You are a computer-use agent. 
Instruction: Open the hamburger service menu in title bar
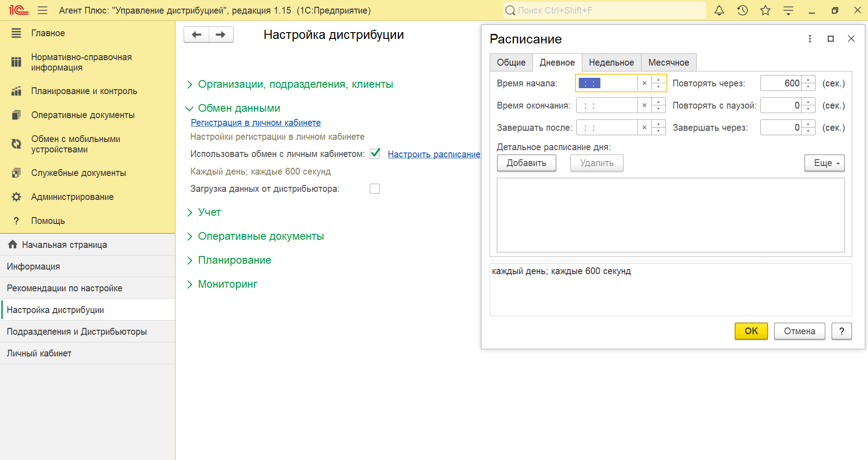point(42,10)
